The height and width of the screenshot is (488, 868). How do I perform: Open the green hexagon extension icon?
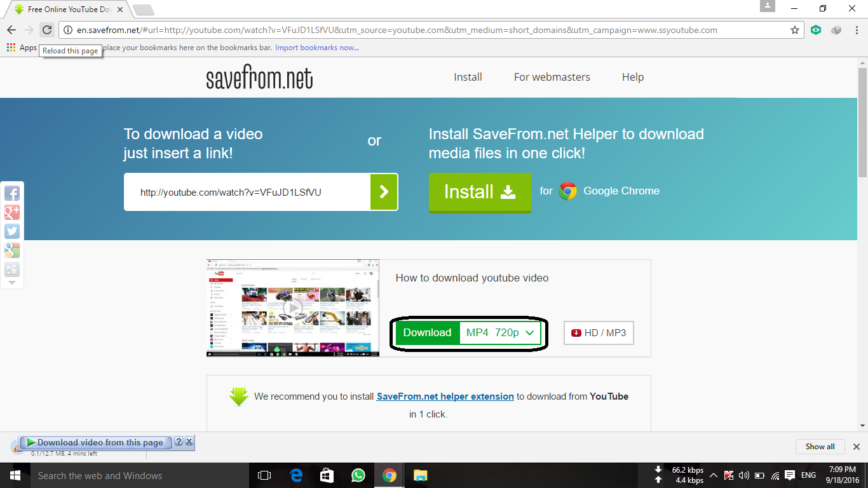[816, 30]
